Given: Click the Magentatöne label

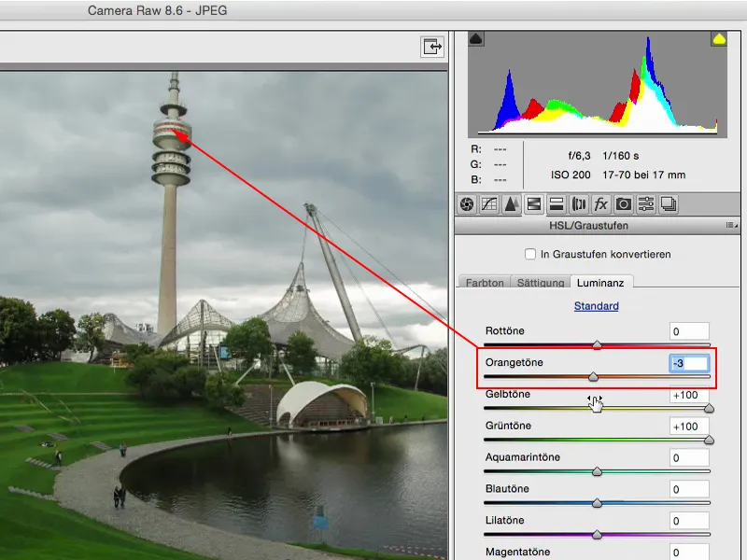Looking at the screenshot, I should tap(518, 552).
